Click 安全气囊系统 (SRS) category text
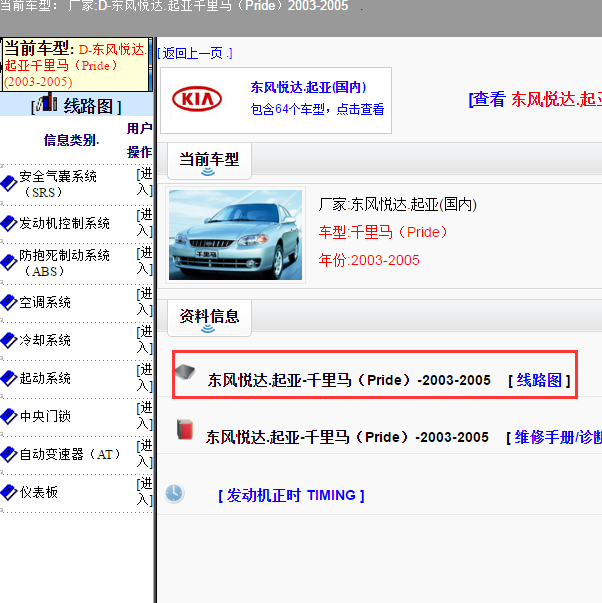This screenshot has width=602, height=603. pyautogui.click(x=58, y=184)
